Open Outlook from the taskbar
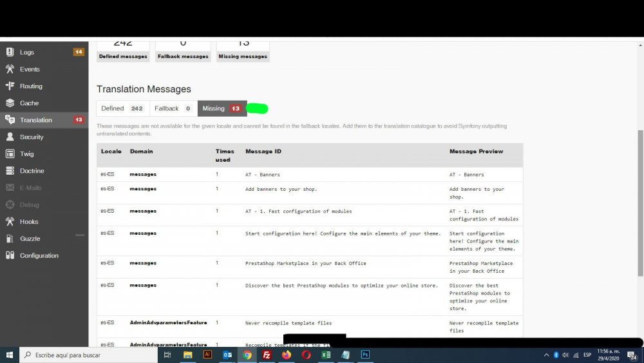 point(227,355)
